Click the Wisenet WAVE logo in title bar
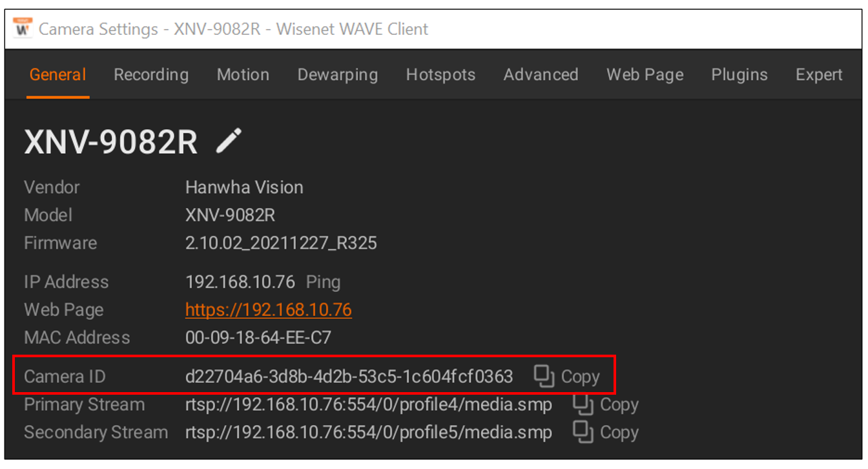 (x=23, y=28)
